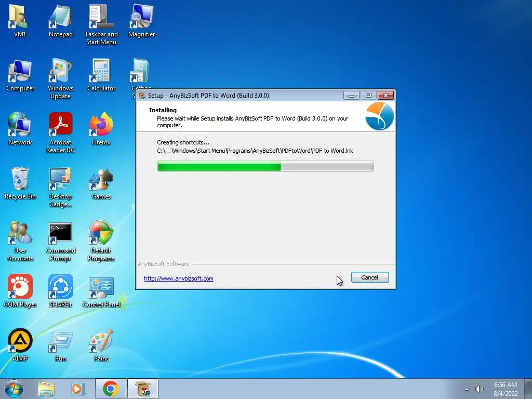Screen dimensions: 532x399
Task: Click the 'AnyBizSoft Software' label
Action: point(164,264)
